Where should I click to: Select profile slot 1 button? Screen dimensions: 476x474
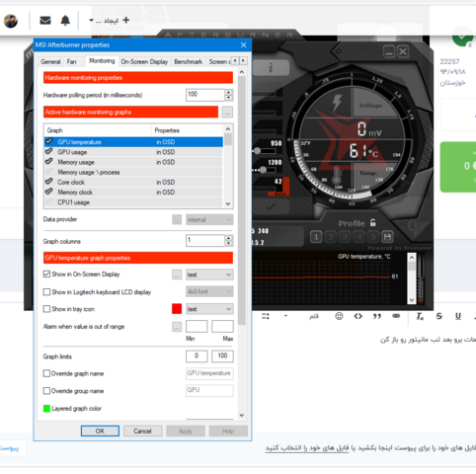tap(316, 237)
